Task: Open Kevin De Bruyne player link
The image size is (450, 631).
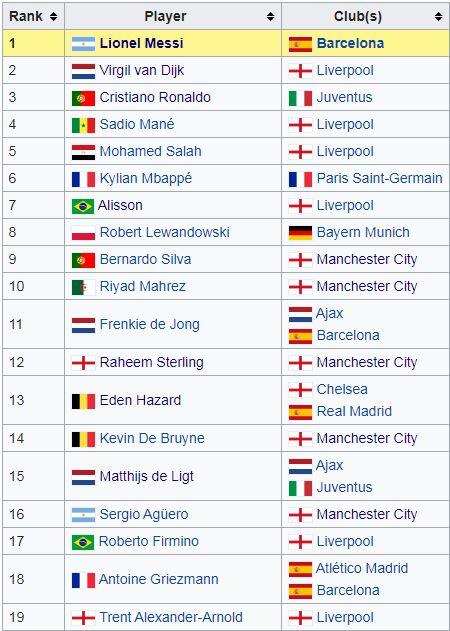Action: (152, 438)
